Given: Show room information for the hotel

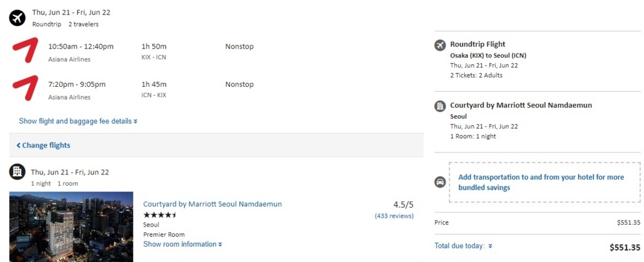Looking at the screenshot, I should pos(182,244).
